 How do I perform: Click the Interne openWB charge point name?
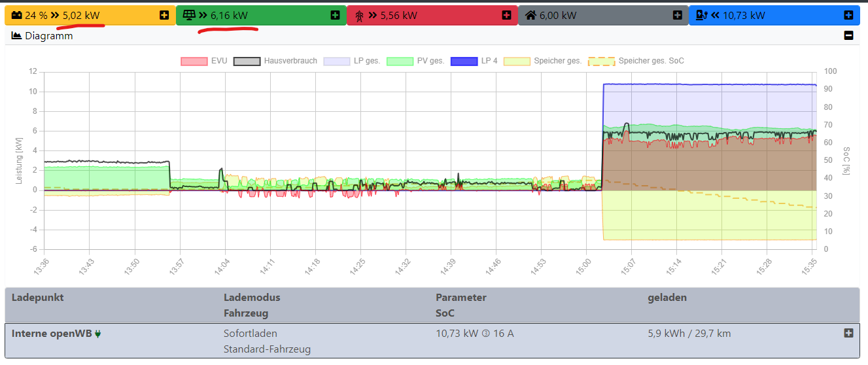point(52,334)
